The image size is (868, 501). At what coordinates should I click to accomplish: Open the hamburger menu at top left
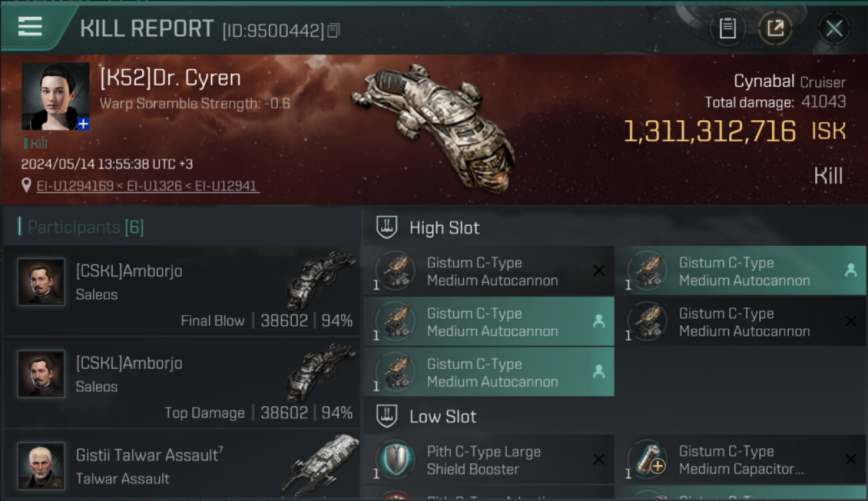pos(30,27)
